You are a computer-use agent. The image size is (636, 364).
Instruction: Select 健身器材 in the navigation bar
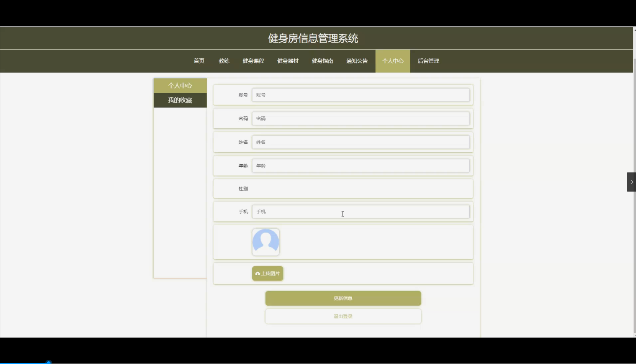pyautogui.click(x=288, y=61)
